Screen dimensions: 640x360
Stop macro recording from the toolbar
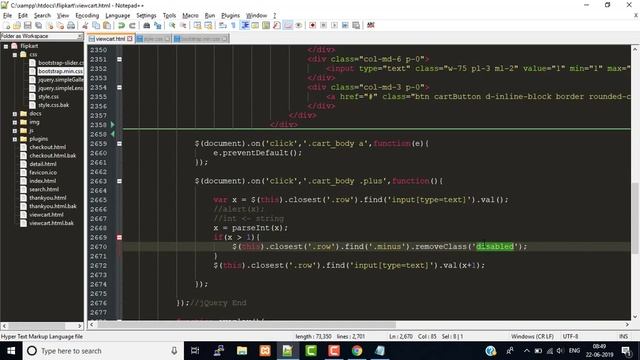[x=323, y=25]
